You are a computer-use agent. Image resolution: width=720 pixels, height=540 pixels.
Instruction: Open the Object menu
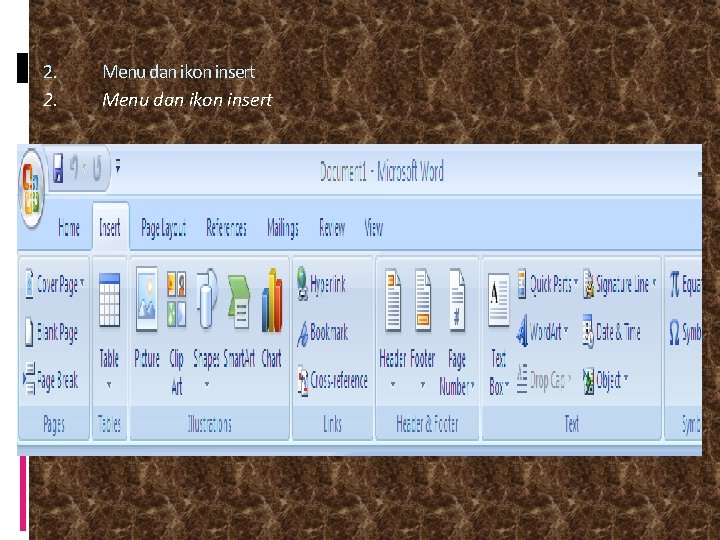point(605,380)
